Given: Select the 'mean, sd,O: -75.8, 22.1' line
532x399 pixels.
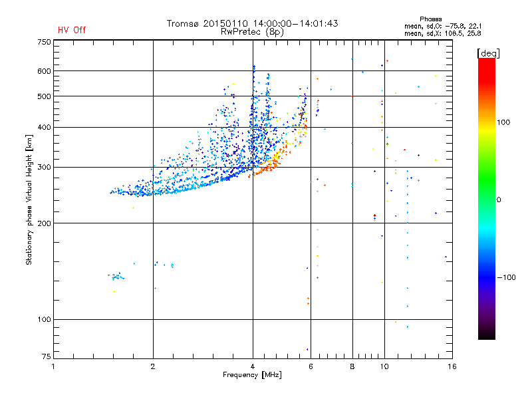Looking at the screenshot, I should [x=443, y=26].
